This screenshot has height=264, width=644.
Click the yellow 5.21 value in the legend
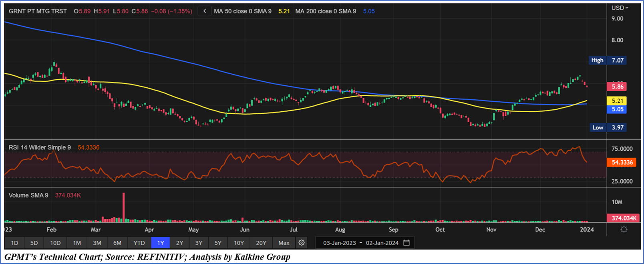pos(284,11)
